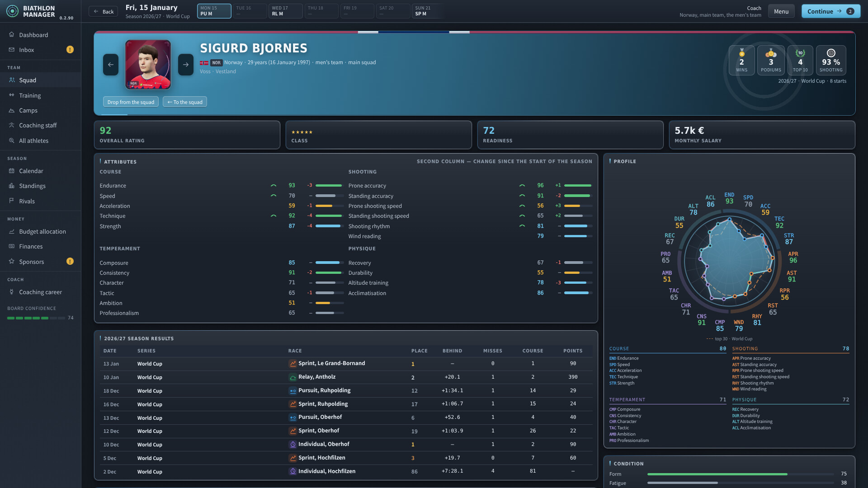Select the Mon 15 PU M day tab

click(214, 11)
